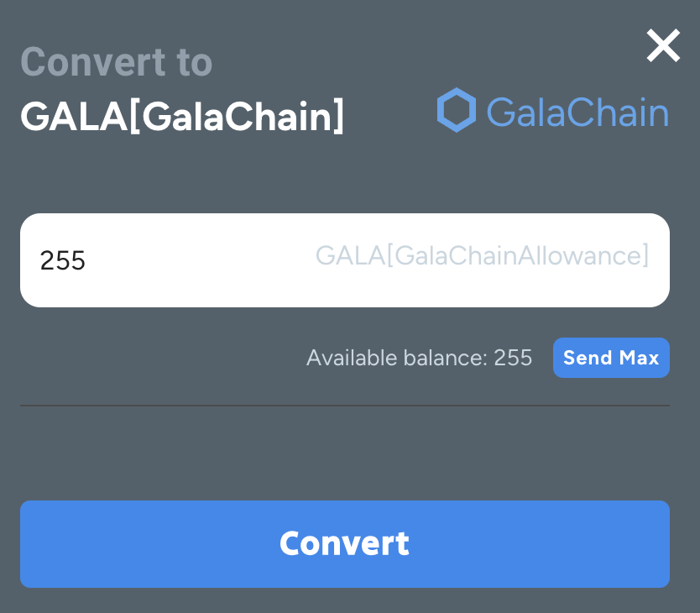This screenshot has width=700, height=613.
Task: Click the left edge of the white amount box
Action: coord(27,260)
